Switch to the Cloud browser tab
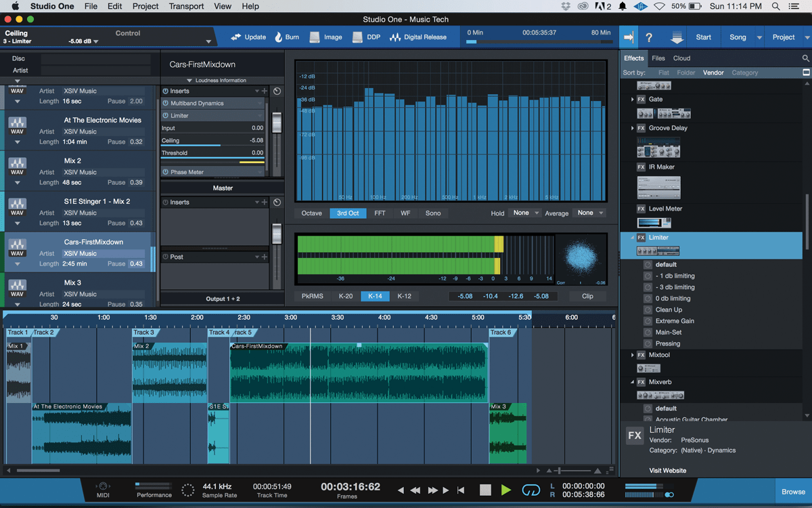The image size is (812, 508). 681,58
